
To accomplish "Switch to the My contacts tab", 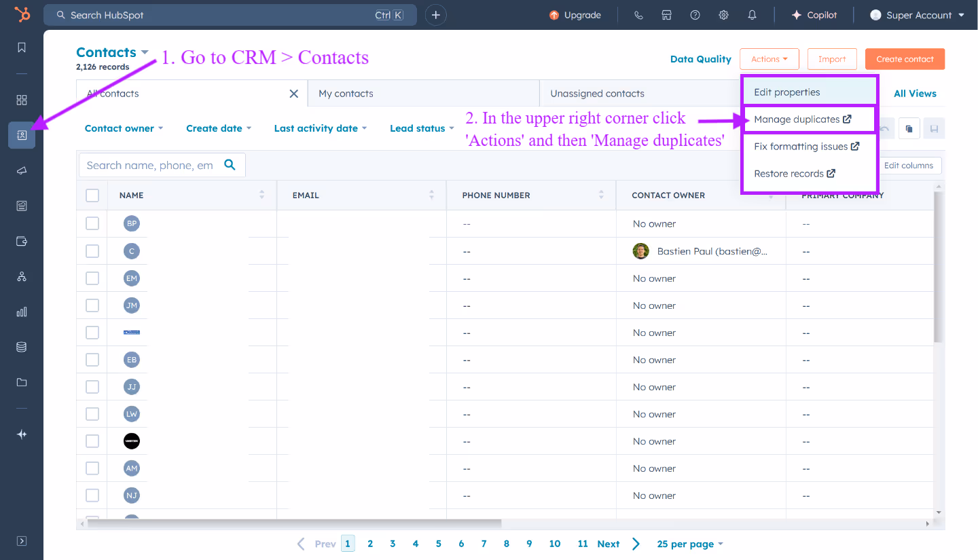I will 346,93.
